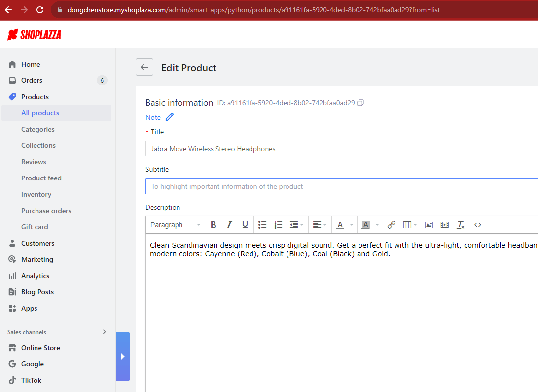Open the Shoplazza logo home link
The height and width of the screenshot is (392, 538).
tap(35, 35)
